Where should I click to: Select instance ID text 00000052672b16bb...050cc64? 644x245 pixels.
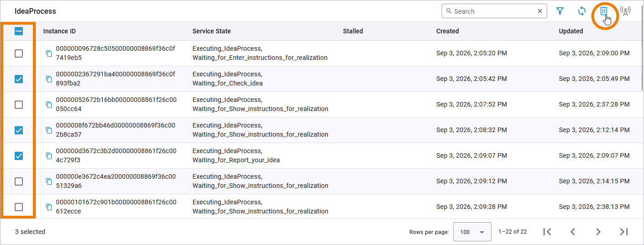[116, 104]
